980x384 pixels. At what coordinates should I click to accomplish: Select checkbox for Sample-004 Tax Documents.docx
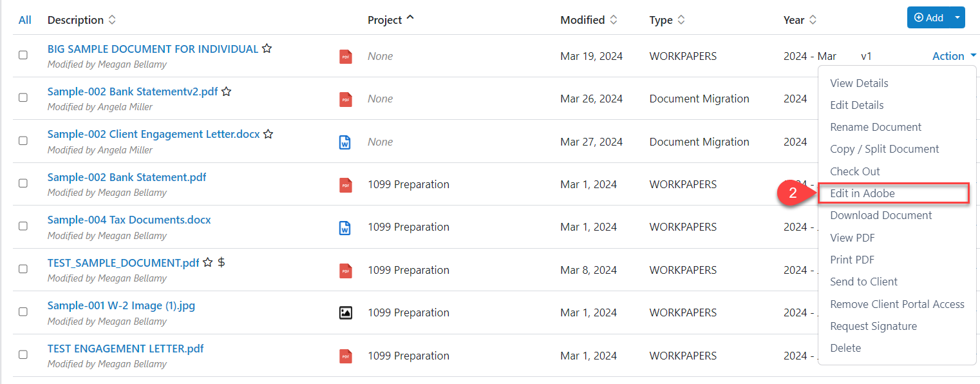pos(23,226)
